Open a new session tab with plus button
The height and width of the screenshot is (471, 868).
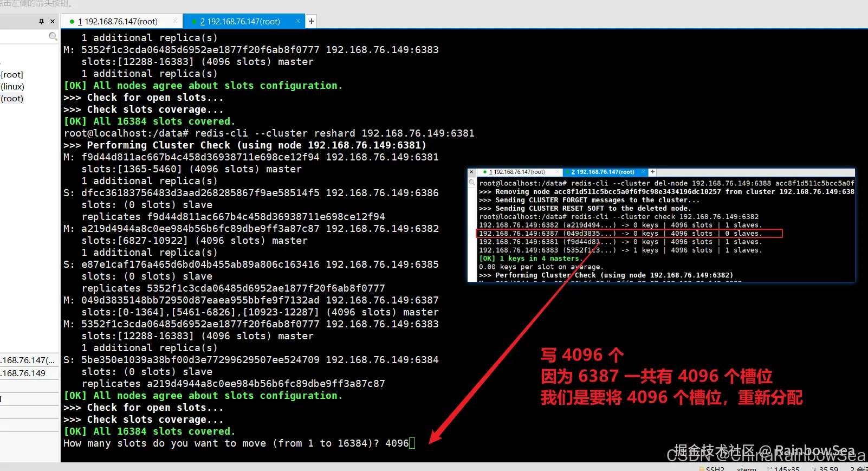click(312, 21)
